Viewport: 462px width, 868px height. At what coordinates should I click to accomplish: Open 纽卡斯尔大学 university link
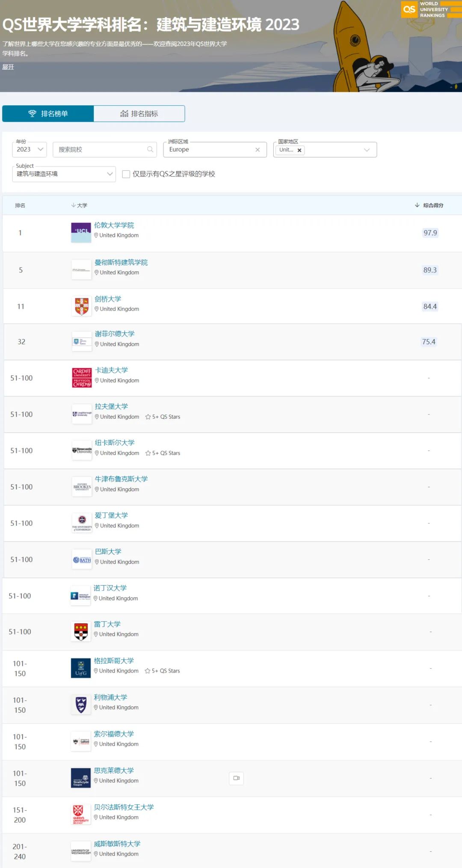(115, 442)
